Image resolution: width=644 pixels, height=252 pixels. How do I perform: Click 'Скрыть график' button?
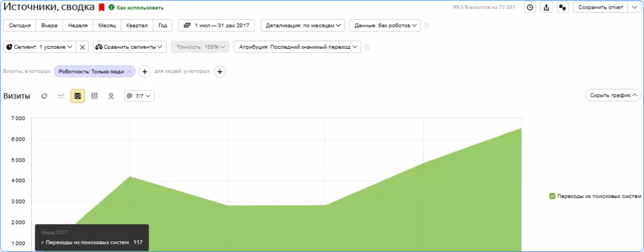(613, 95)
